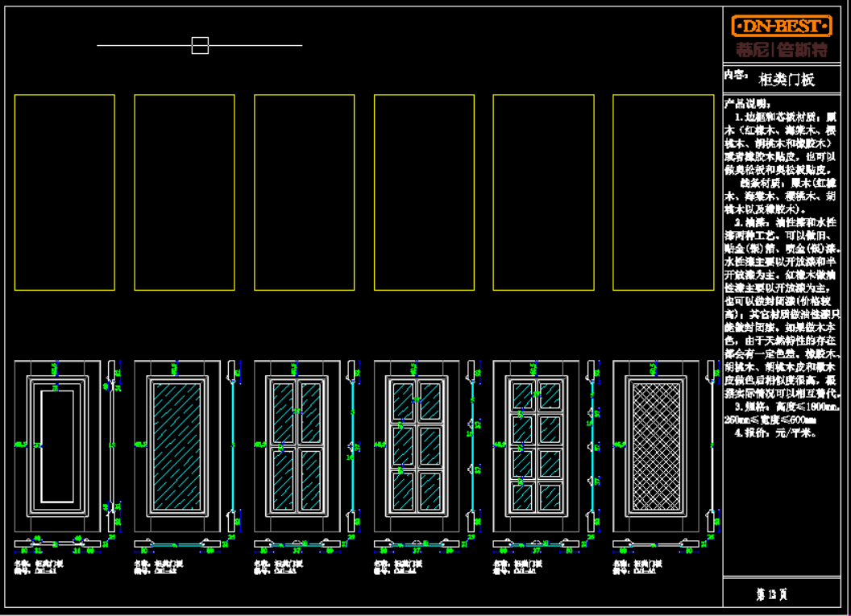
Task: Pick the six-pane glass door drawing
Action: [417, 445]
